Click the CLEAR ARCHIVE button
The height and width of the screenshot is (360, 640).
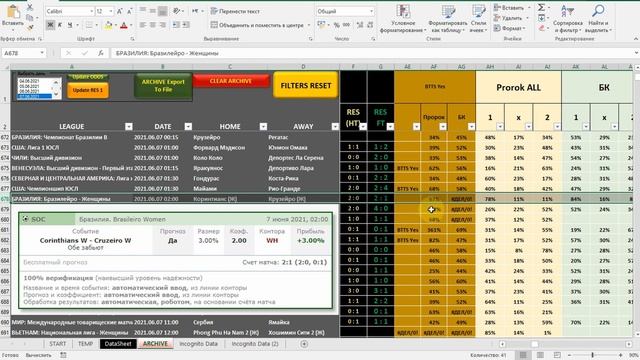coord(231,81)
